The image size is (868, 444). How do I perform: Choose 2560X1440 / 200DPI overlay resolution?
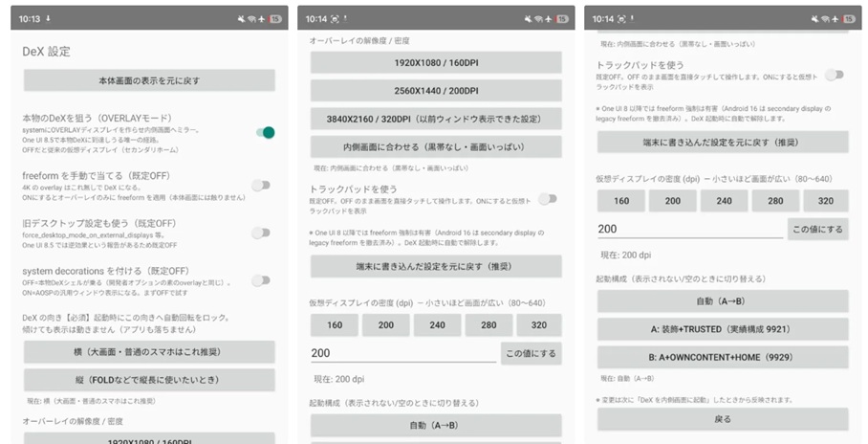[x=436, y=90]
